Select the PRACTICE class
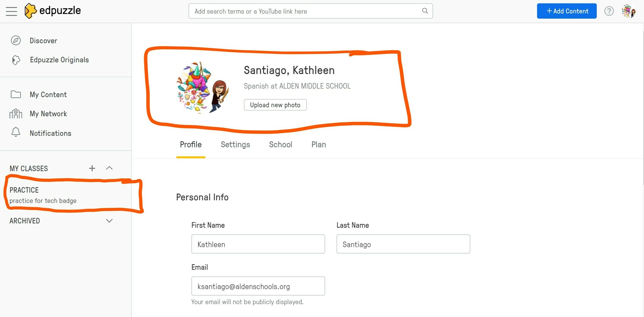This screenshot has height=317, width=644. point(43,195)
